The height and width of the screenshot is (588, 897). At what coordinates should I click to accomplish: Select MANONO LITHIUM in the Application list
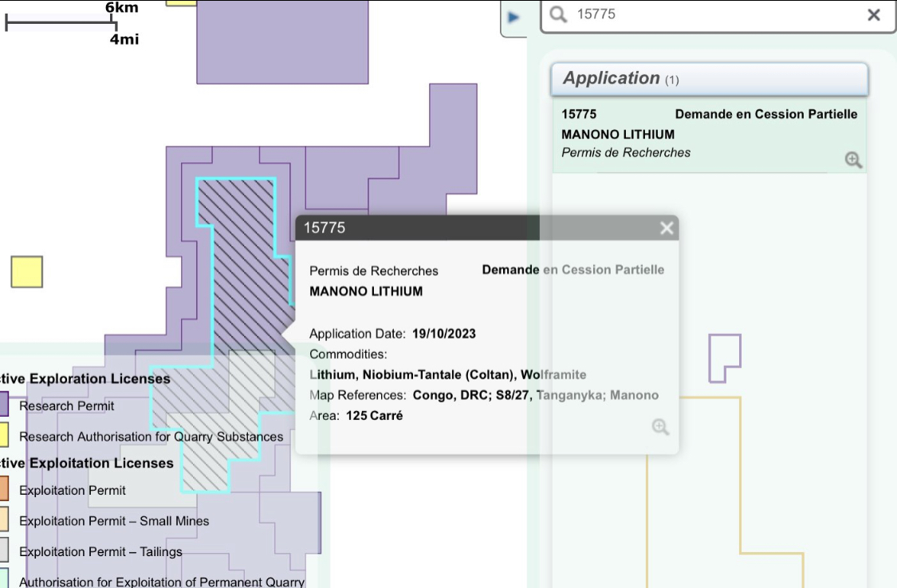(618, 135)
